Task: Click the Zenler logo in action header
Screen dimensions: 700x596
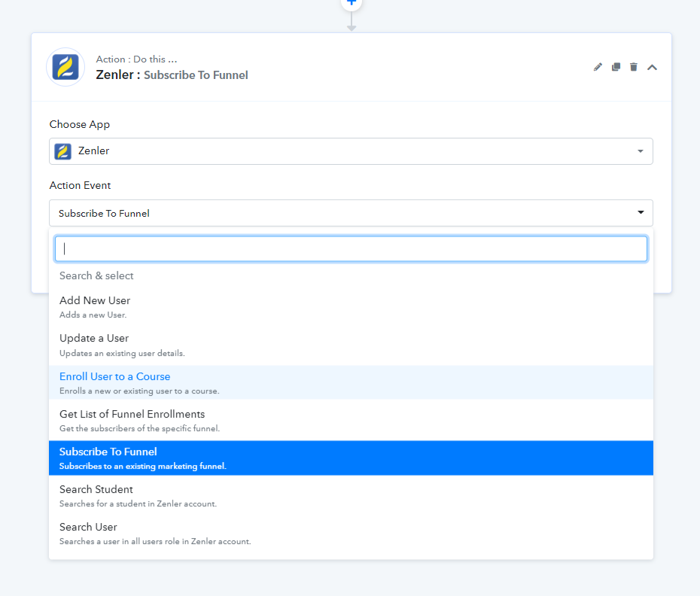Action: pos(65,67)
